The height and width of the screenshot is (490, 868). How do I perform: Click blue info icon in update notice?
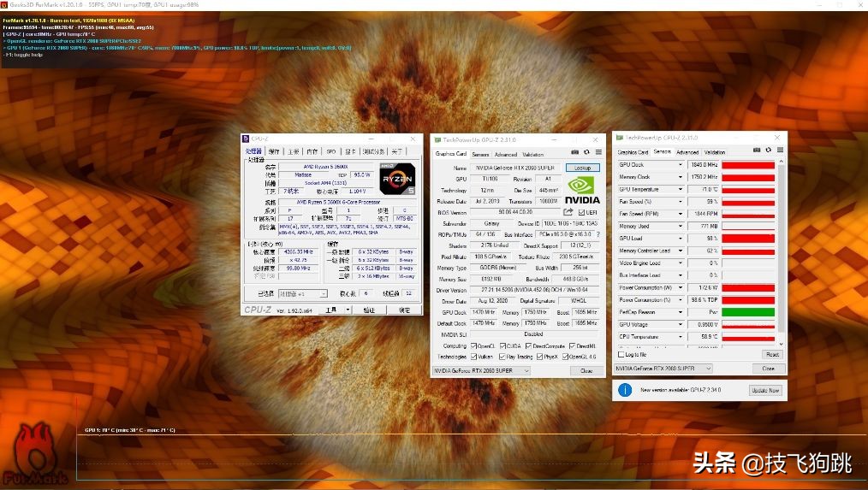(x=625, y=390)
